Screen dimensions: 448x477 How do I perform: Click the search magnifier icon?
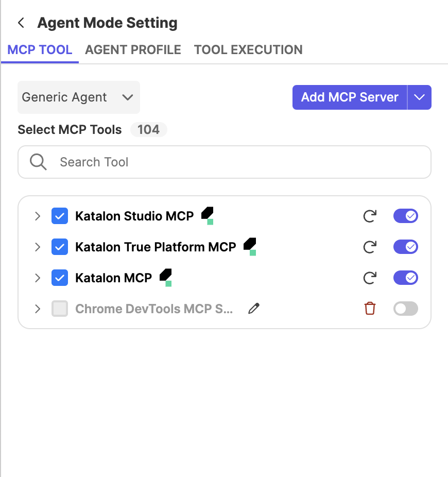[38, 161]
